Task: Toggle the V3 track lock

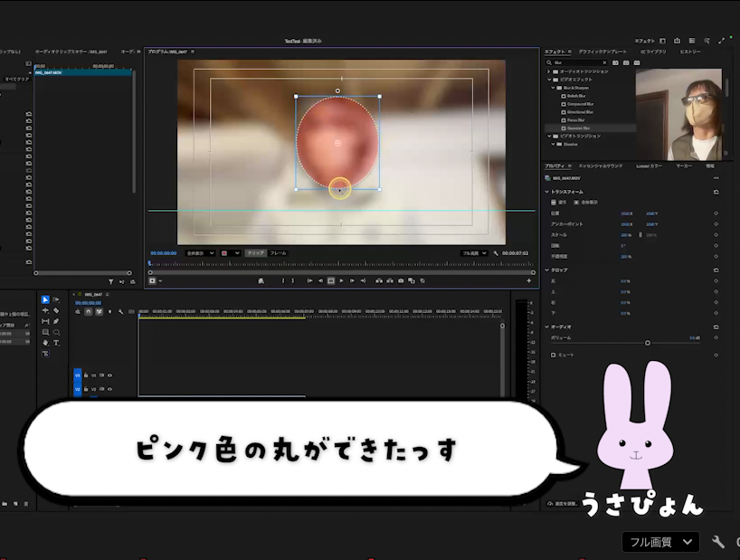Action: click(86, 375)
